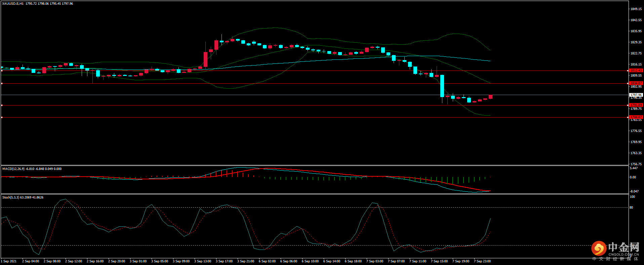
Task: Click the MACD zero level label 0.00
Action: (x=633, y=177)
